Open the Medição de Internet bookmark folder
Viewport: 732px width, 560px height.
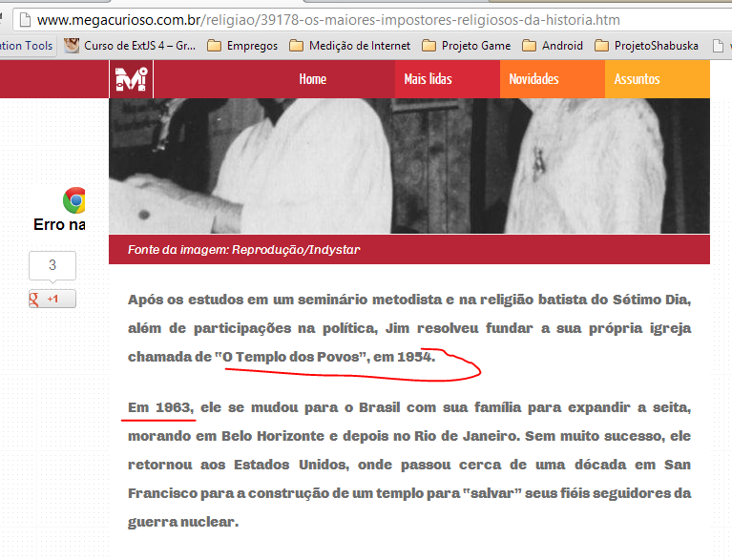(349, 45)
